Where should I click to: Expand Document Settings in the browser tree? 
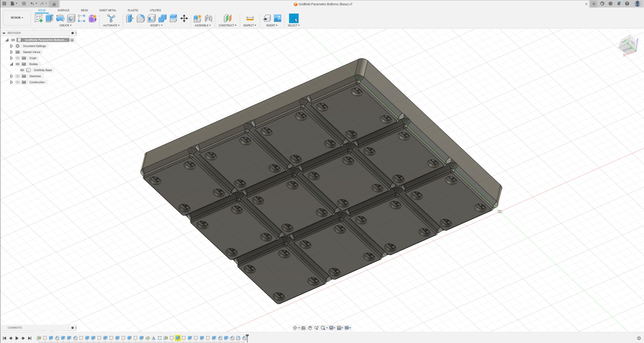click(12, 46)
